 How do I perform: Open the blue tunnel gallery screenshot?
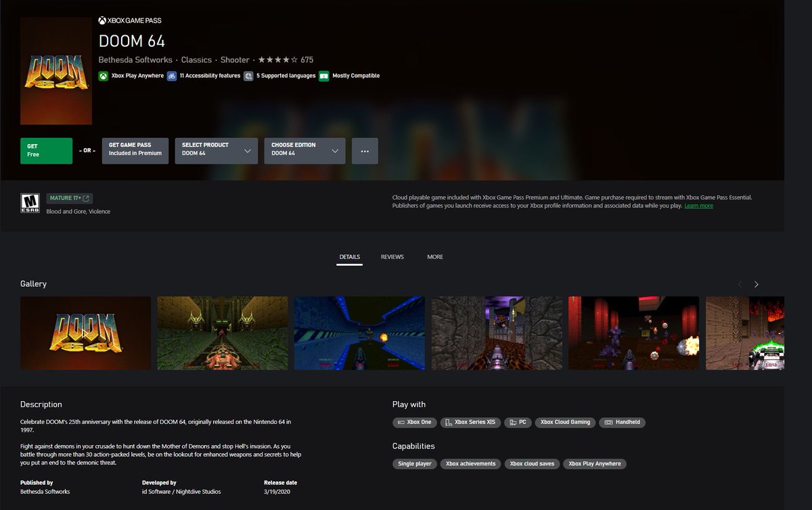click(x=359, y=333)
